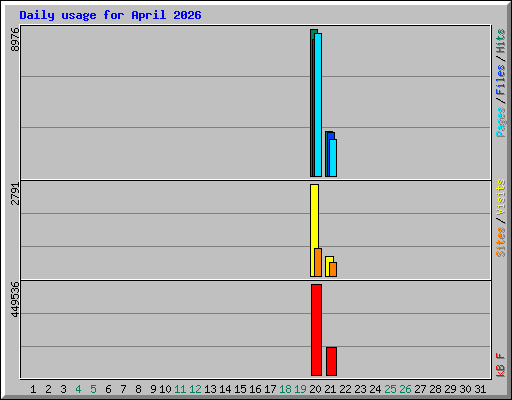Screen dimensions: 512x400
Task: Click the orange Sites legend label
Action: tap(501, 242)
